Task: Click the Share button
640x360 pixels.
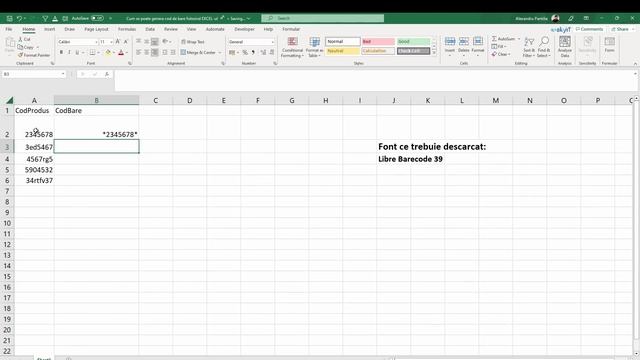Action: tap(620, 29)
